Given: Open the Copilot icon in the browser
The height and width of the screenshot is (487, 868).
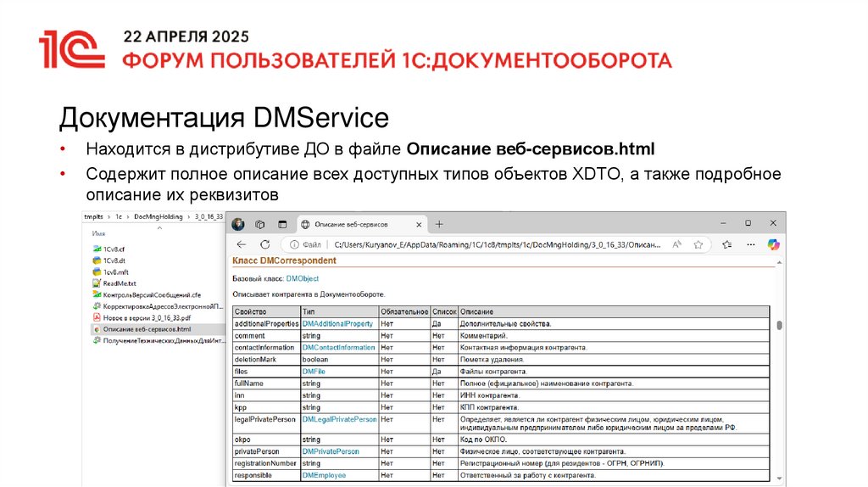Looking at the screenshot, I should pos(773,244).
